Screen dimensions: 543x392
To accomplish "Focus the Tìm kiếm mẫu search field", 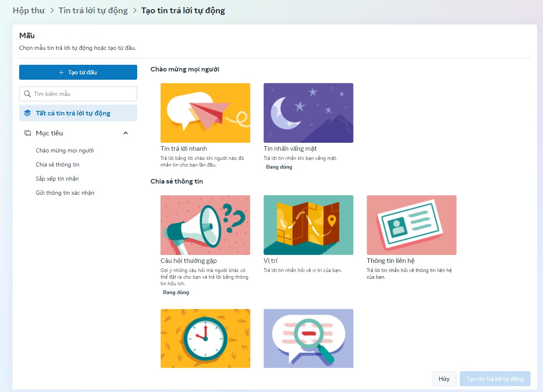I will pos(83,94).
